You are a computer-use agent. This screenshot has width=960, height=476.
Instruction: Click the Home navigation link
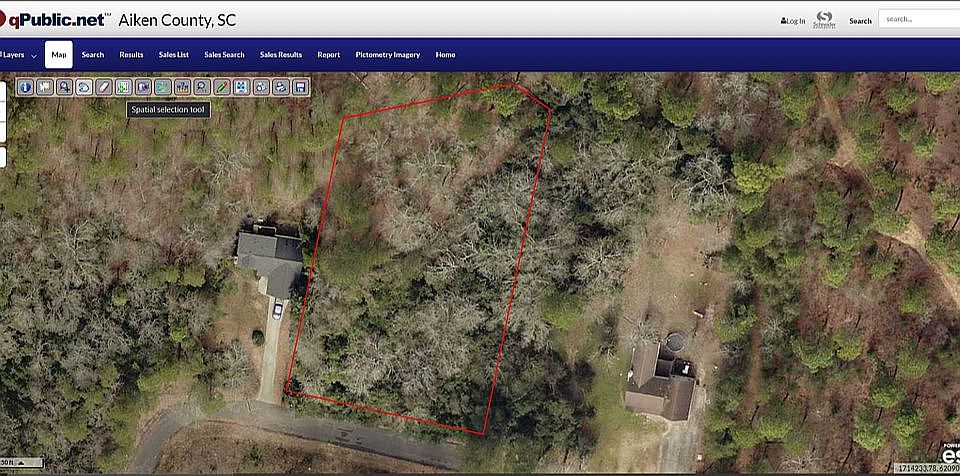point(445,55)
